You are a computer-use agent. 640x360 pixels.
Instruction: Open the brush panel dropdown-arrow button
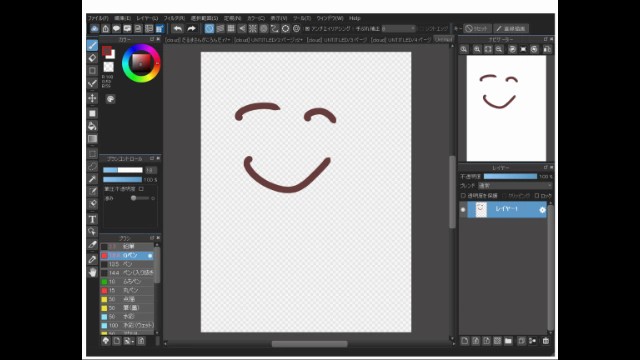coord(129,341)
